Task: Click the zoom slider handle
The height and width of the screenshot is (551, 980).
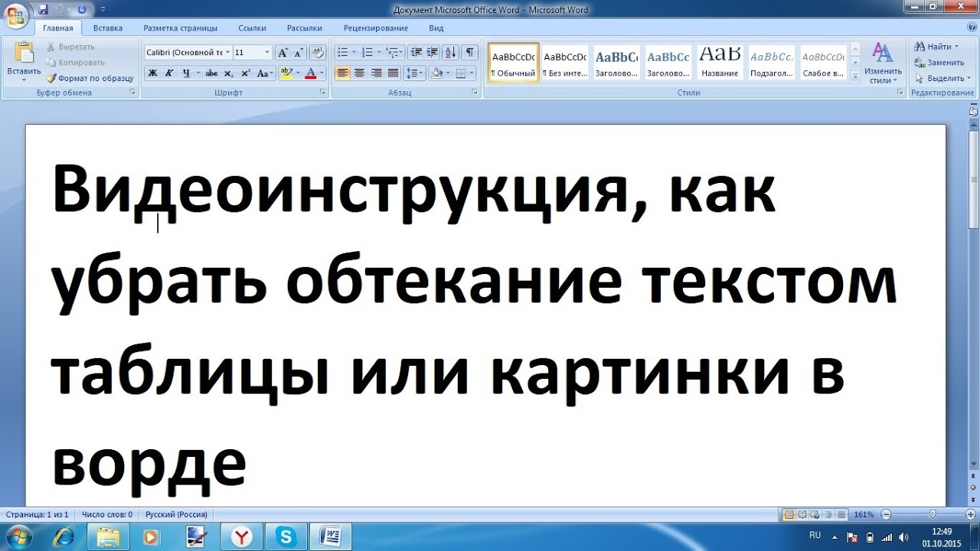Action: (x=932, y=515)
